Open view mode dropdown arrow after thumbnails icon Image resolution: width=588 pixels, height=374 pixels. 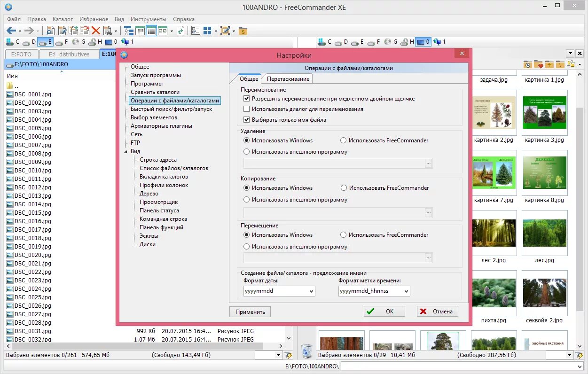[x=172, y=31]
